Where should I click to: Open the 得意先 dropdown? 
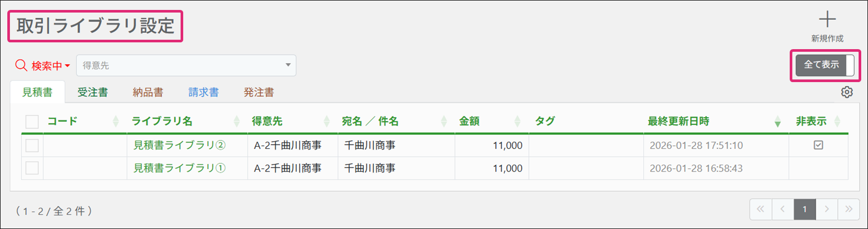point(186,65)
